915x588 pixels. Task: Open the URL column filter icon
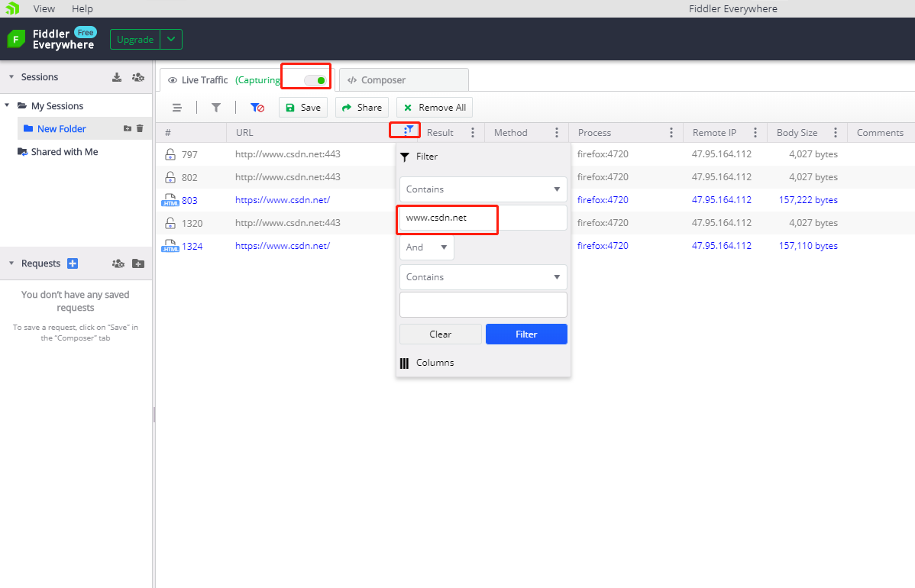409,131
